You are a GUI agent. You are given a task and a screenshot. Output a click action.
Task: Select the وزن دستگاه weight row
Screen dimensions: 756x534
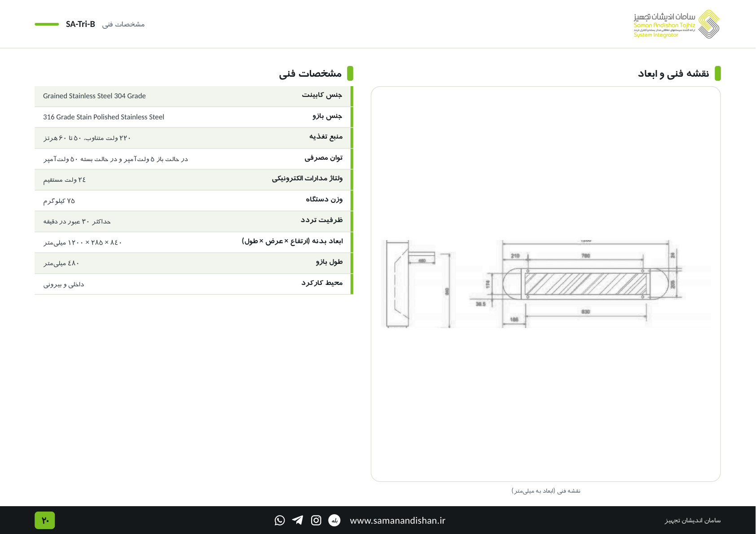tap(194, 201)
